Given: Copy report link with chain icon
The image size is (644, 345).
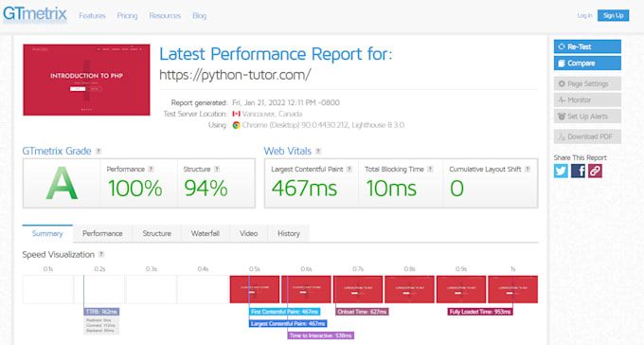Looking at the screenshot, I should click(x=595, y=171).
